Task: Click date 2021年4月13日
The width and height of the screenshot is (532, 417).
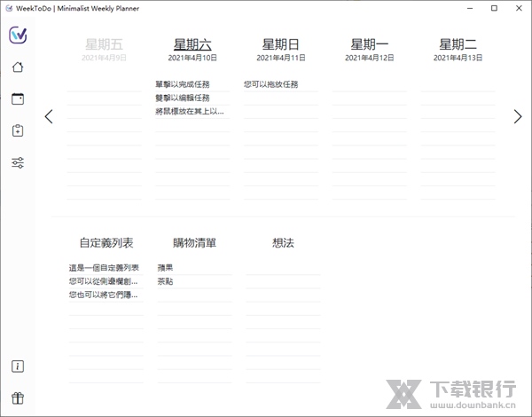Action: coord(458,58)
